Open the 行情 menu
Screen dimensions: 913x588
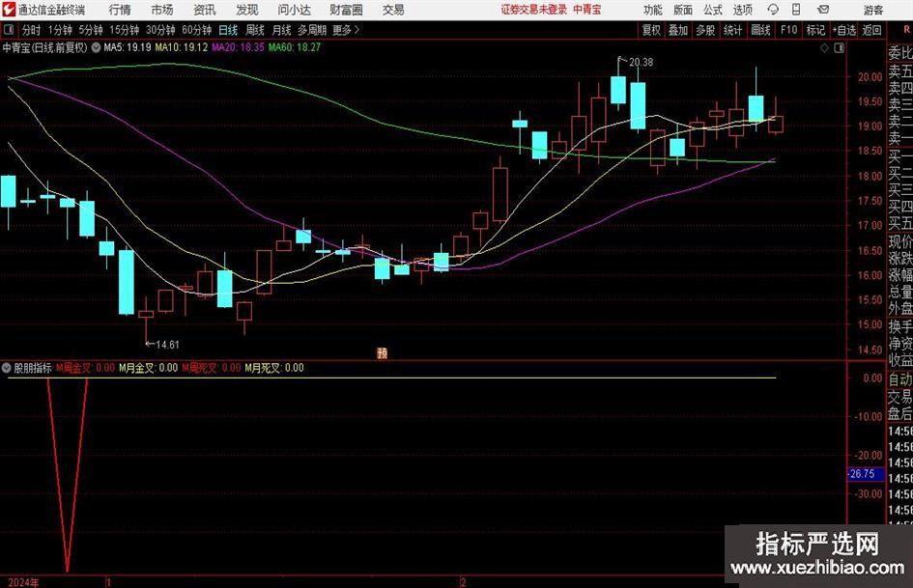coord(120,10)
